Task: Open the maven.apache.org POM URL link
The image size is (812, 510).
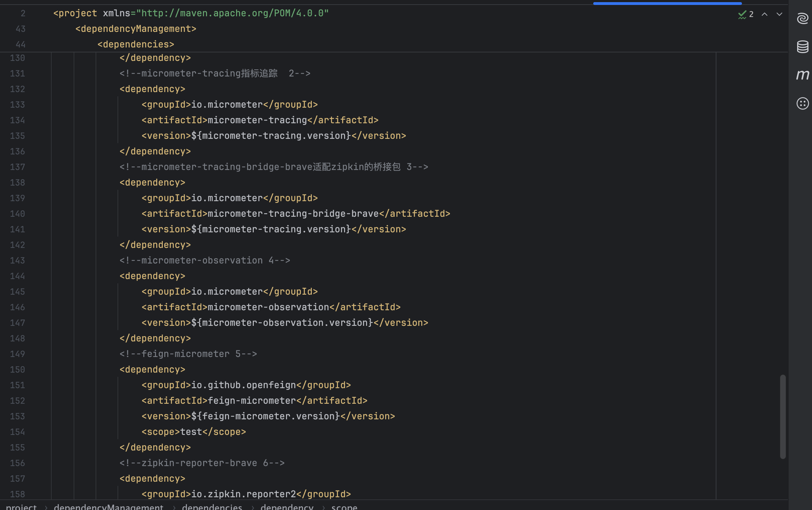Action: pos(233,13)
